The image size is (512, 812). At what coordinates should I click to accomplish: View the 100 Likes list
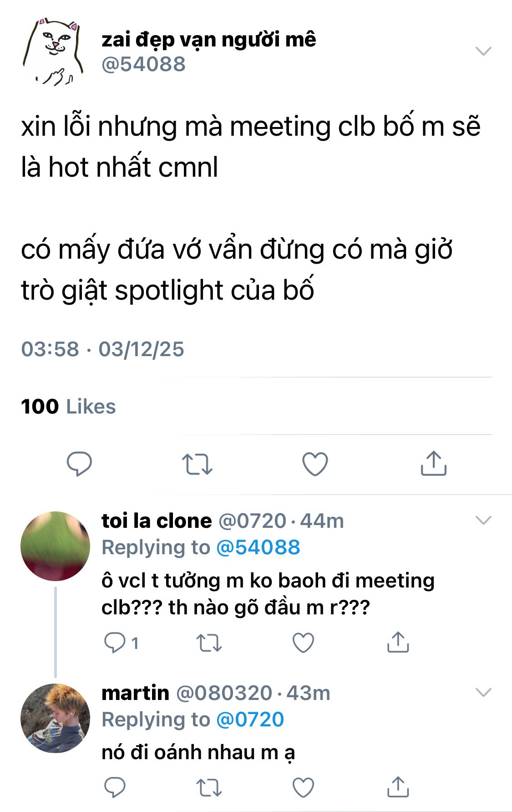[68, 407]
